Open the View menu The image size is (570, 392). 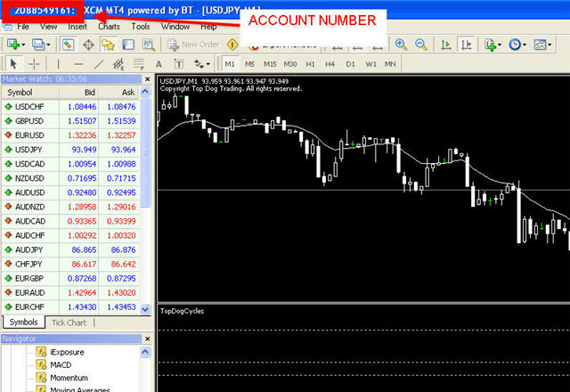tap(48, 27)
